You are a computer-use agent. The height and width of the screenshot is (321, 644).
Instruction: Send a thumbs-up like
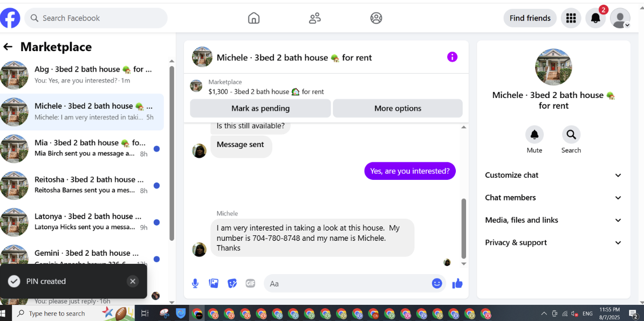click(457, 283)
